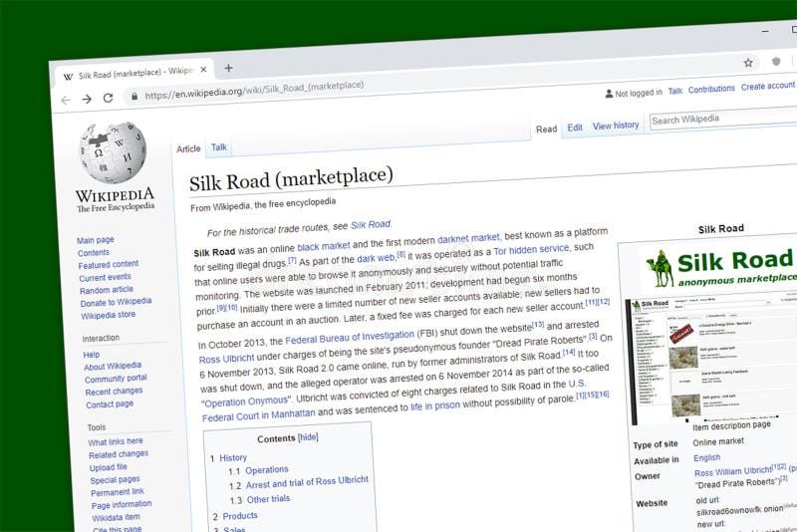Open the darknet market link
Screen dimensions: 797x532
tap(468, 238)
